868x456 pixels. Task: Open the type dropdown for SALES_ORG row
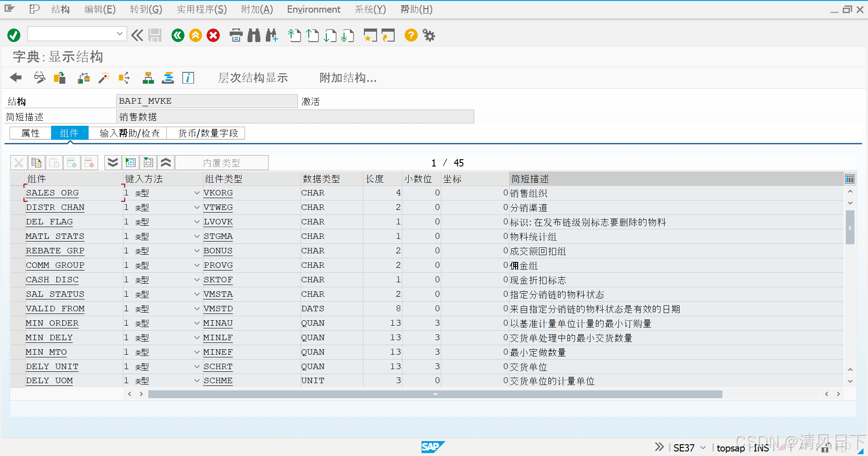pyautogui.click(x=196, y=192)
